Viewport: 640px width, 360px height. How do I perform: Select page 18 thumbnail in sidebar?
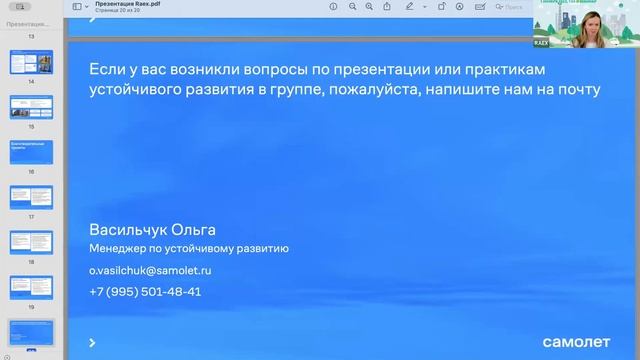(x=31, y=242)
